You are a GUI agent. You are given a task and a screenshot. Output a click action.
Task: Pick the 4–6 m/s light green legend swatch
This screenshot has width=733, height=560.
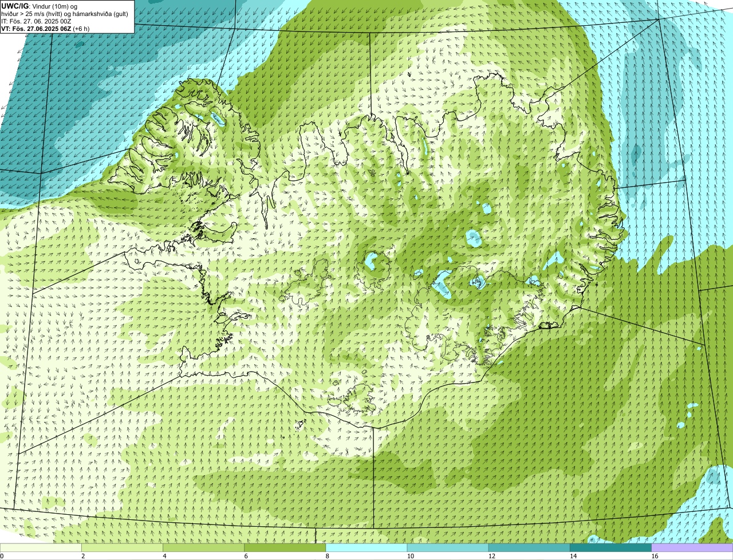(x=203, y=548)
